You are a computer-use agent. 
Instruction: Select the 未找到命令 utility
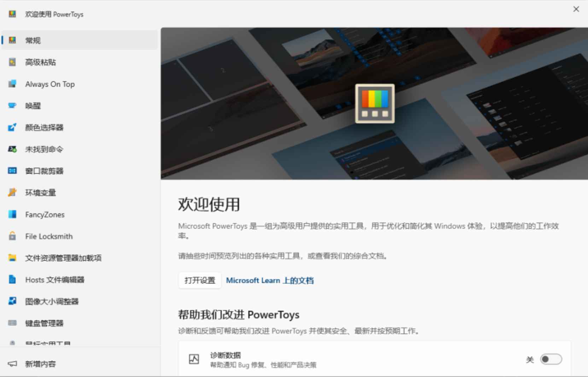[x=44, y=149]
